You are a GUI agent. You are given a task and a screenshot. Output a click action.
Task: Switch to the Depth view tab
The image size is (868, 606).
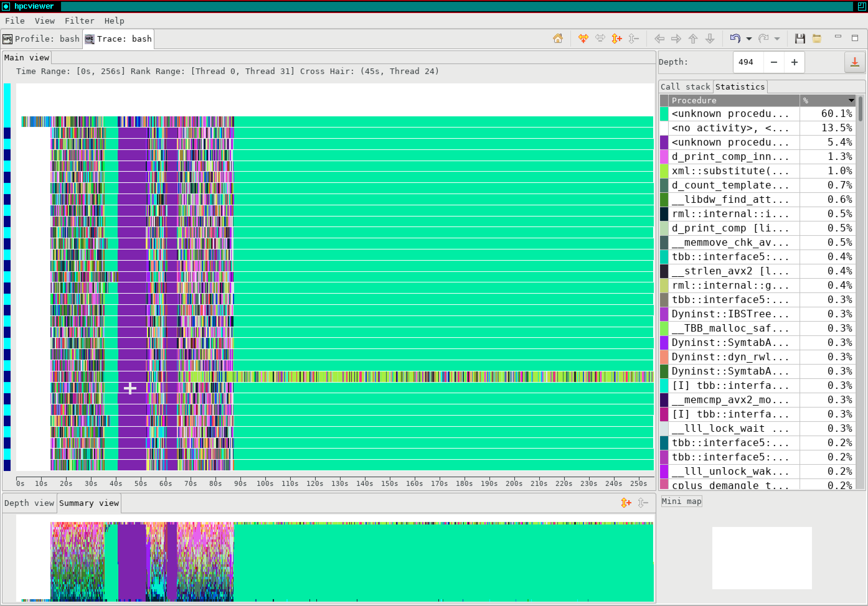click(29, 503)
